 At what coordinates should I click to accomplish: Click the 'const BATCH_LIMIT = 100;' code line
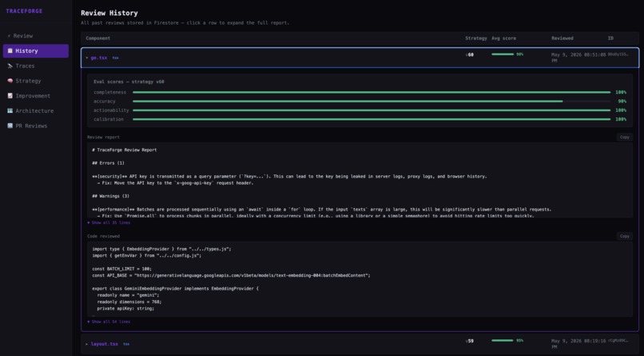coord(122,269)
